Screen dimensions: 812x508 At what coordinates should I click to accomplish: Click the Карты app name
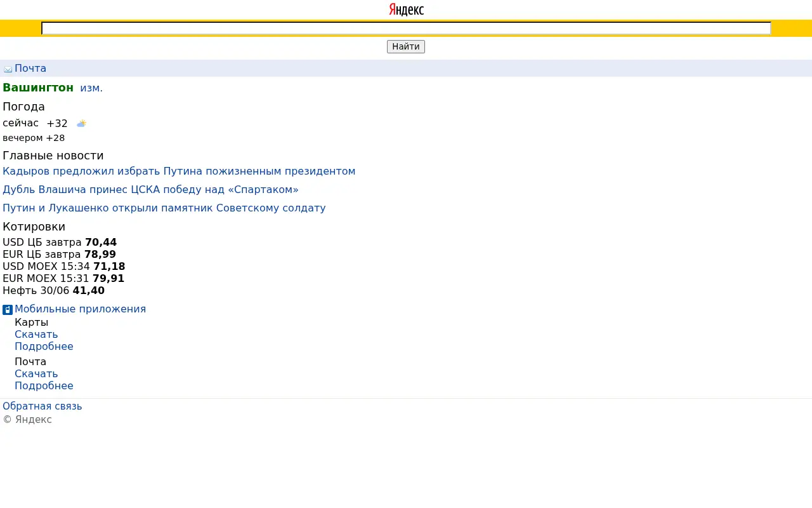32,322
